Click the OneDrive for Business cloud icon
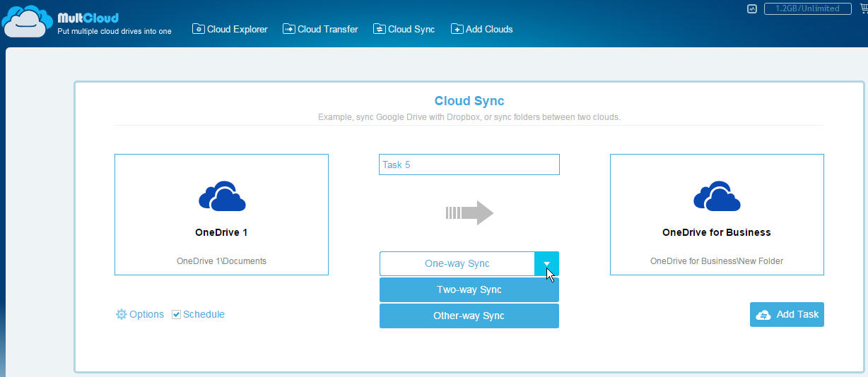Viewport: 868px width, 377px height. pyautogui.click(x=717, y=196)
